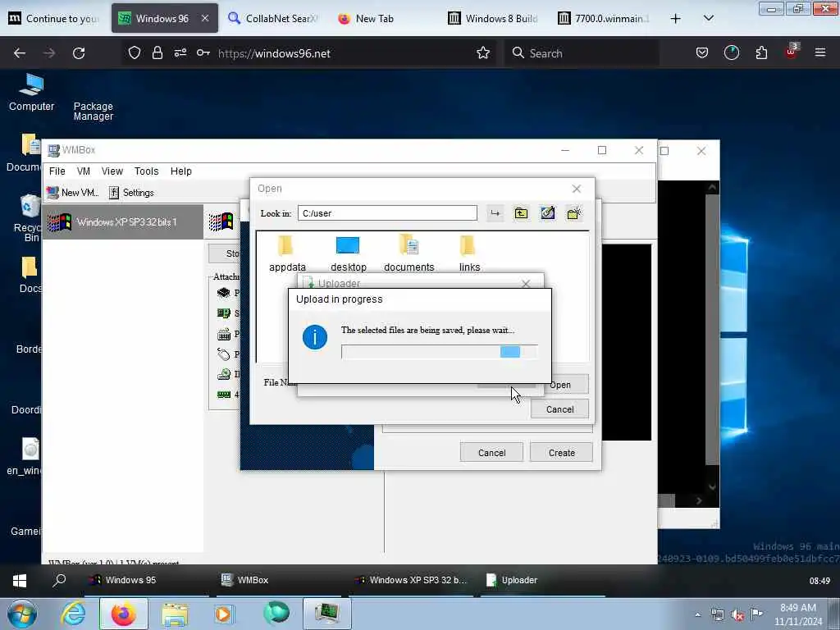The height and width of the screenshot is (630, 840).
Task: Open the Help menu in WMBox
Action: 181,171
